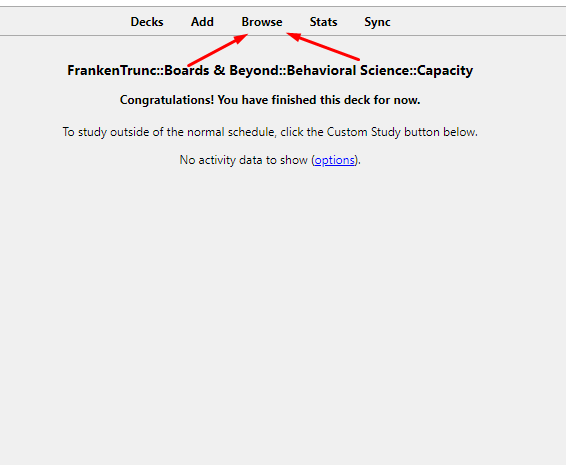Sync the collection with AnkiWeb

[377, 22]
